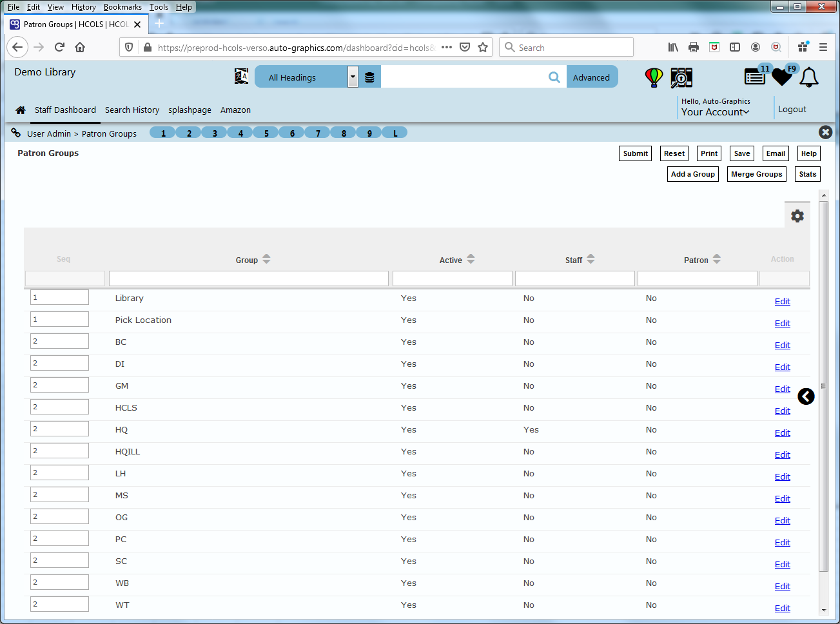
Task: Click the Active filter input field
Action: point(453,278)
